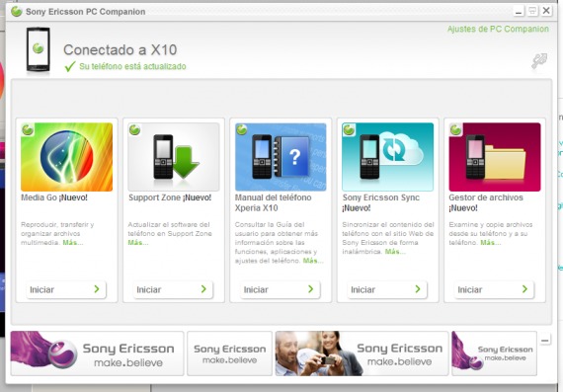Minimize the PC Companion window
The width and height of the screenshot is (563, 392).
click(519, 11)
